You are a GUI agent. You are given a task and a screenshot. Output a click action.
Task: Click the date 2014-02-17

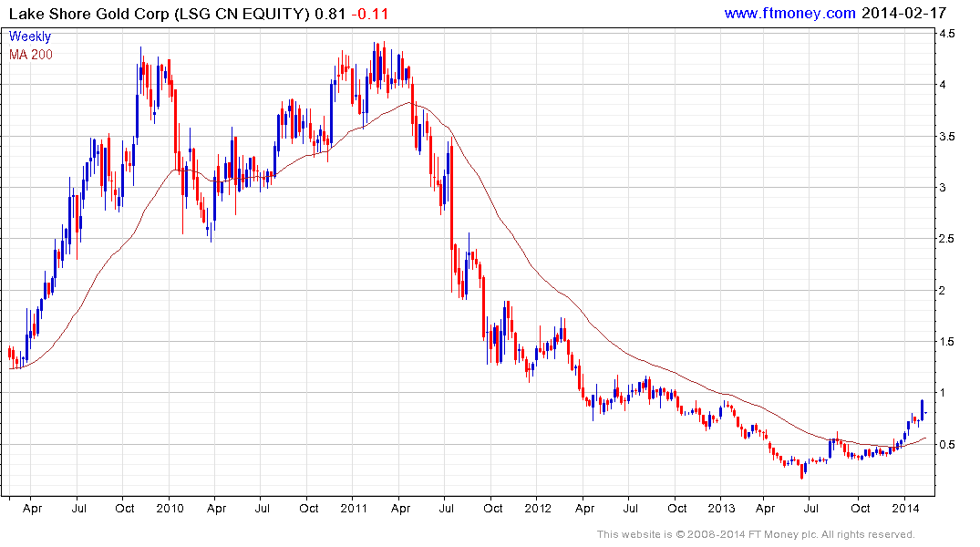pos(904,13)
